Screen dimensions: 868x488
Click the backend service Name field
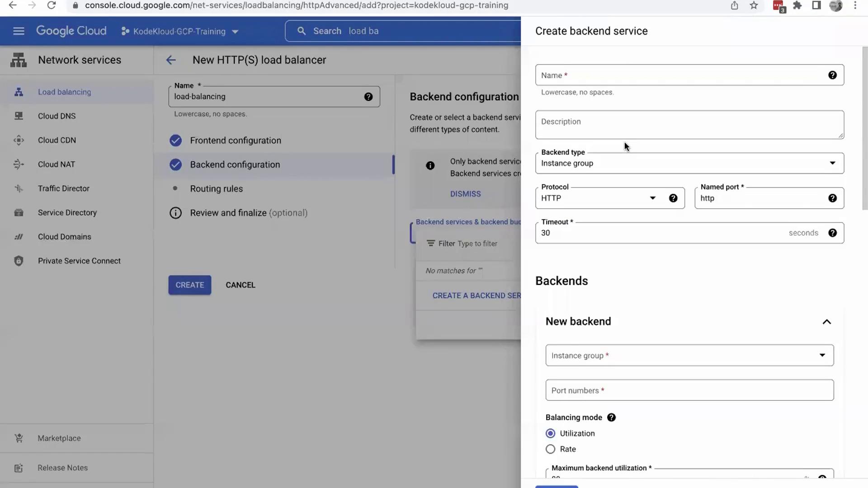point(678,75)
